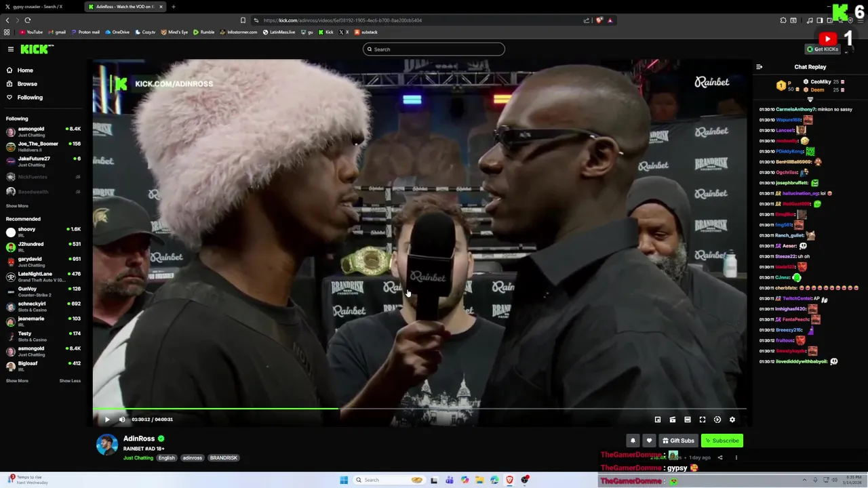Open Bigloaaf recommended channel
The height and width of the screenshot is (488, 868).
point(43,366)
